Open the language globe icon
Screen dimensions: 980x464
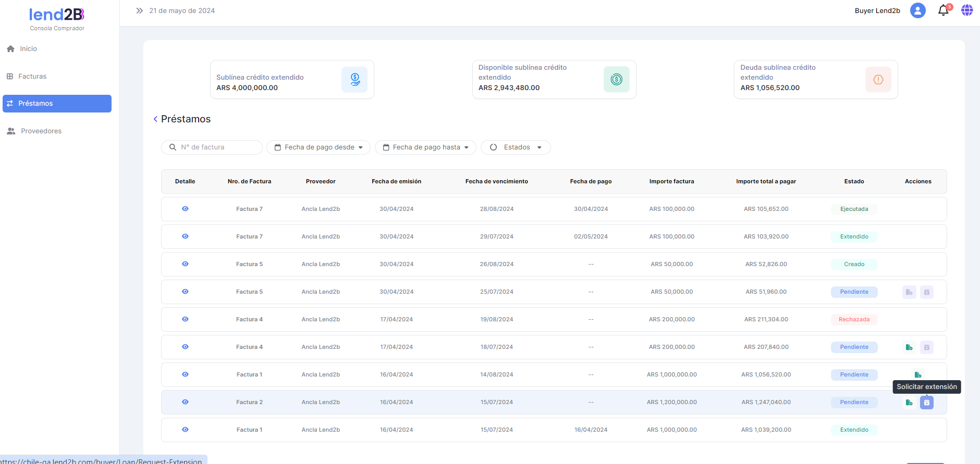[967, 10]
